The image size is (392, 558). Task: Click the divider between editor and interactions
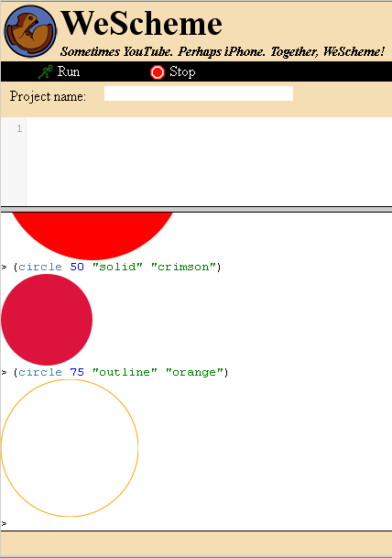tap(196, 209)
